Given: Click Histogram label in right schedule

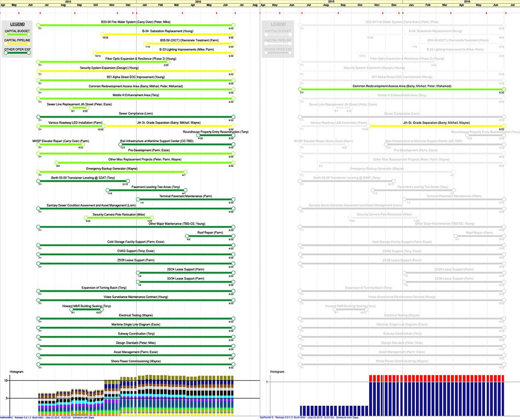Looking at the screenshot, I should tap(277, 372).
